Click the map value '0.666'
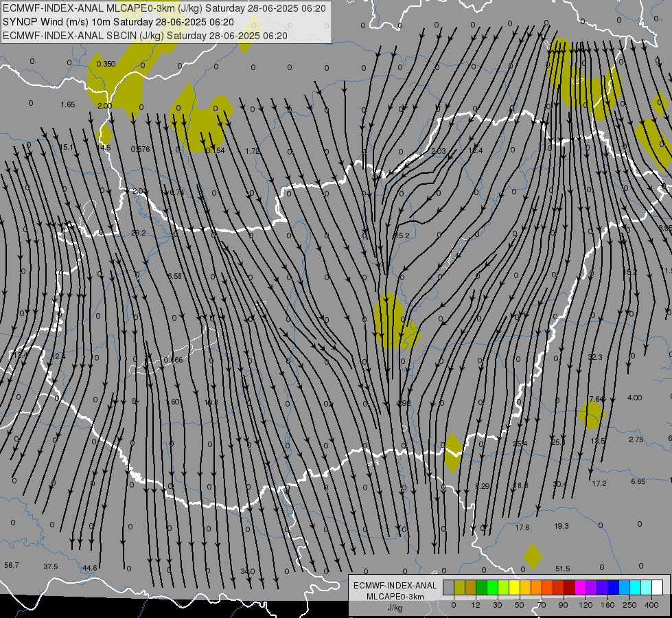672x618 pixels. pos(173,359)
